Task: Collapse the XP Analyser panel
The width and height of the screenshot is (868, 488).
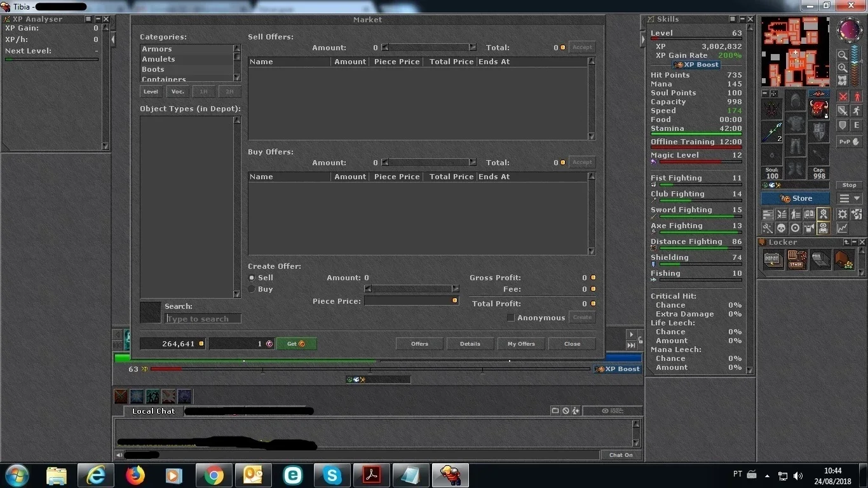Action: (x=97, y=19)
